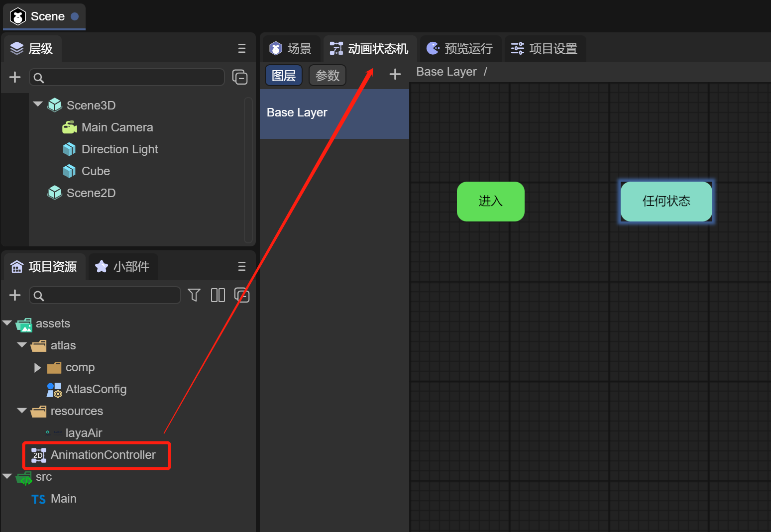Collapse the atlas folder arrow
The height and width of the screenshot is (532, 771).
tap(22, 345)
